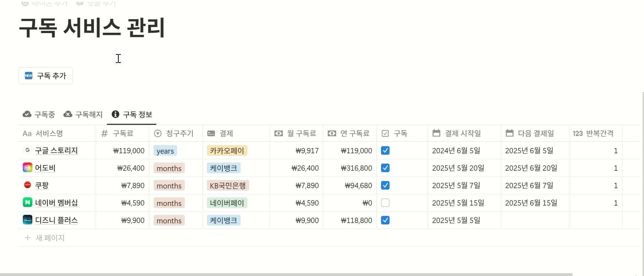The width and height of the screenshot is (644, 276).
Task: Click the checkbox icon in 구독 header
Action: coord(385,134)
